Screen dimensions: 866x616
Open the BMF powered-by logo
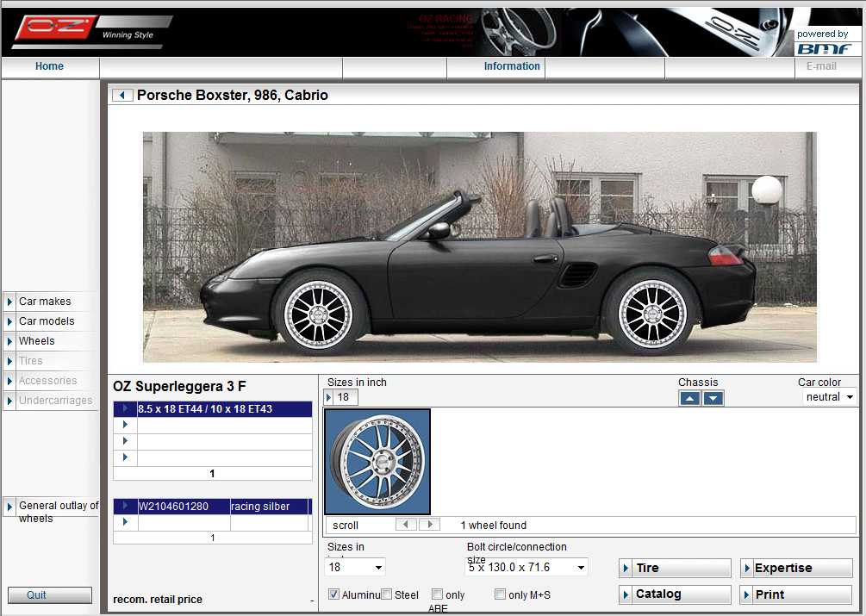click(826, 42)
